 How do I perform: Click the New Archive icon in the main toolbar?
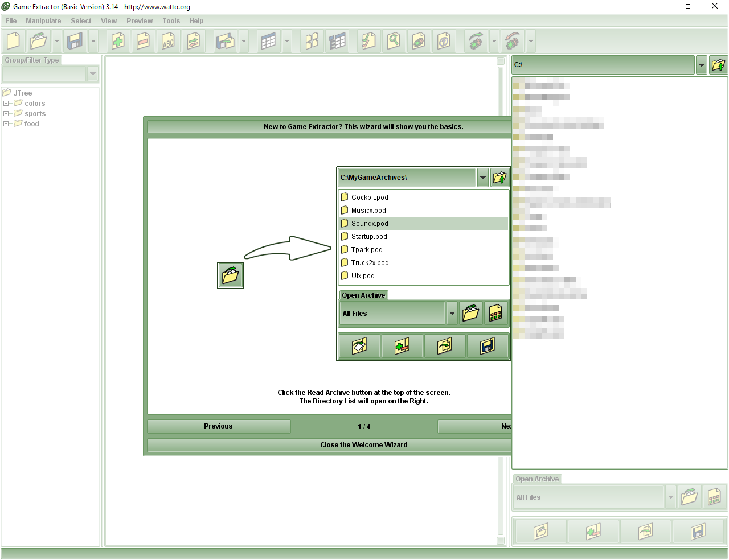coord(14,41)
